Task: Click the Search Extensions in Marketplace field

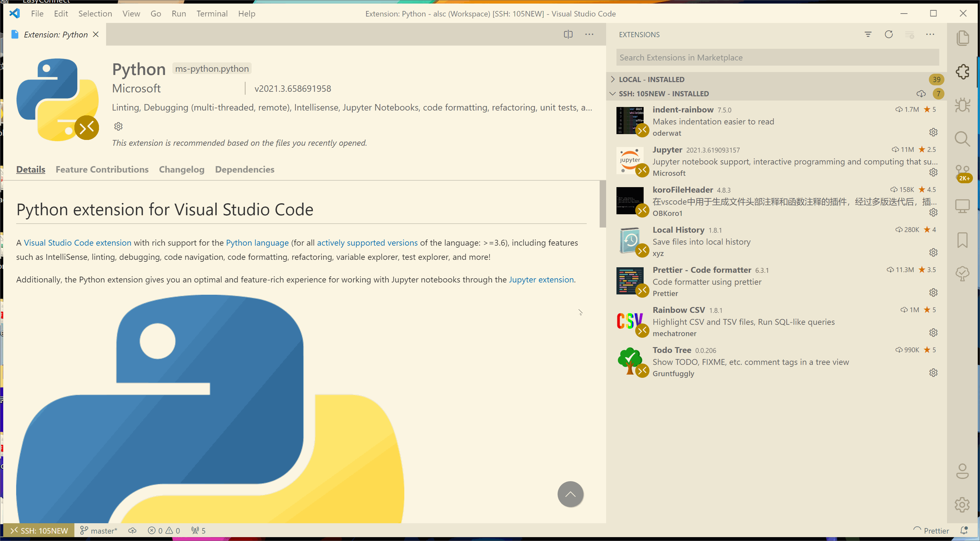Action: (x=777, y=58)
